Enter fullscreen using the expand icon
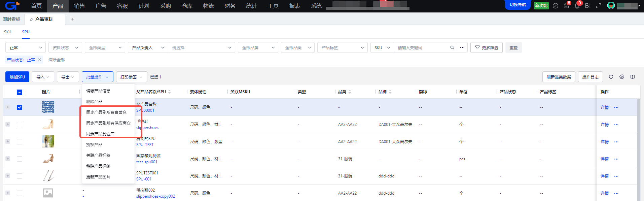This screenshot has width=644, height=201. (x=599, y=6)
